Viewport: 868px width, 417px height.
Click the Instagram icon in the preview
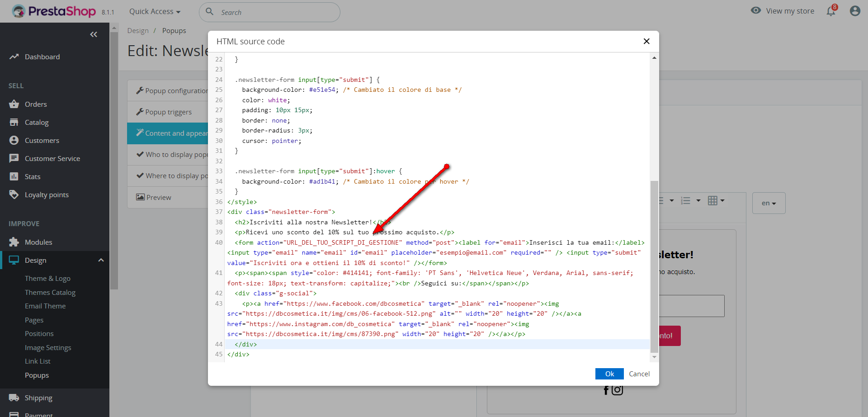point(618,389)
